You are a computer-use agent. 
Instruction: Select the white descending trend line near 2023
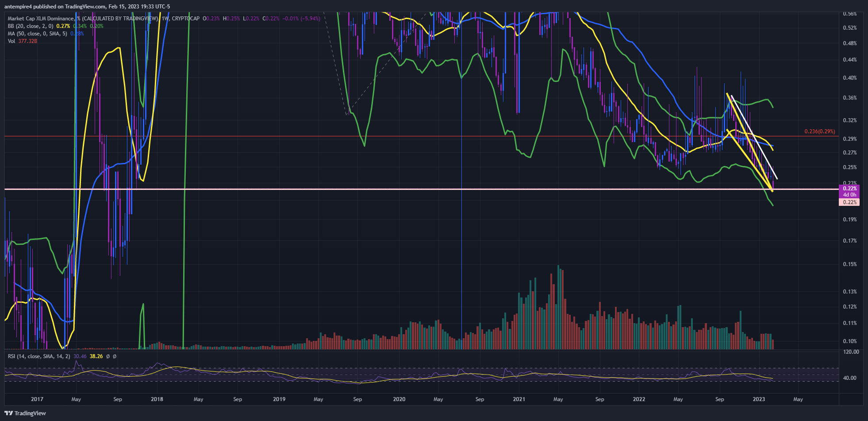(x=755, y=138)
